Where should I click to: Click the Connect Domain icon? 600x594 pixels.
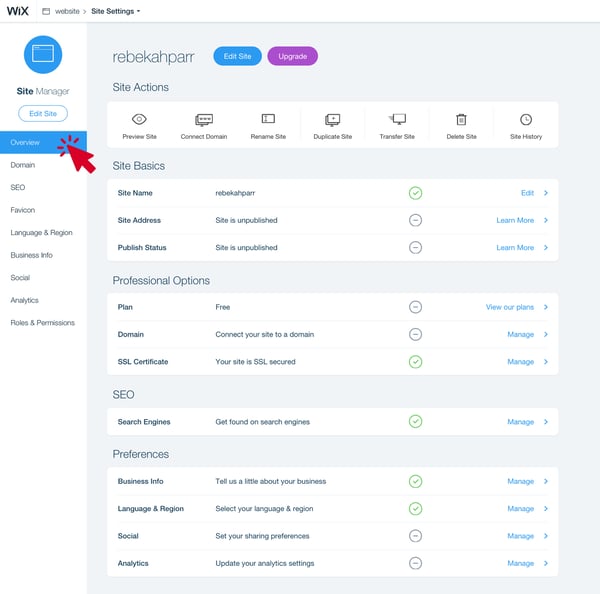pyautogui.click(x=204, y=120)
